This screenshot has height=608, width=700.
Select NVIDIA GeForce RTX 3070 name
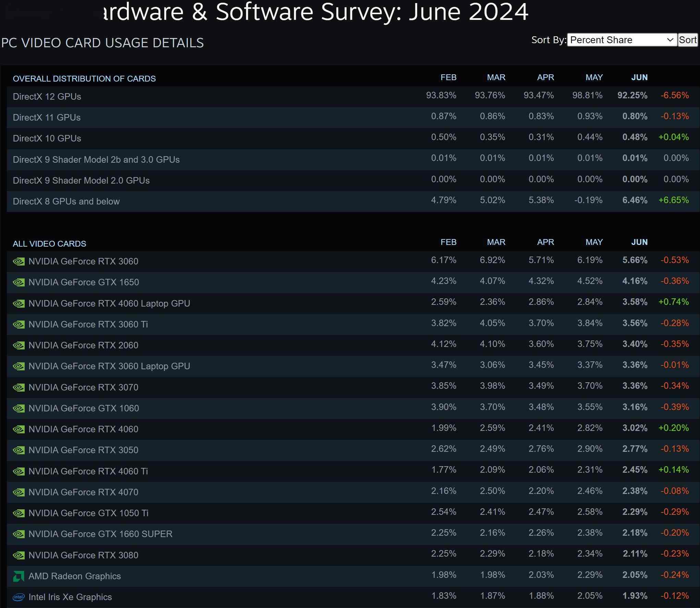coord(83,387)
